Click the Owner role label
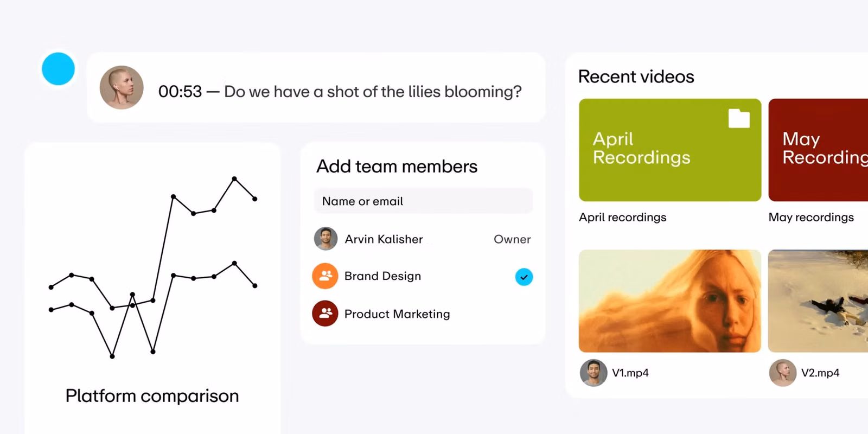The width and height of the screenshot is (868, 434). (x=512, y=239)
